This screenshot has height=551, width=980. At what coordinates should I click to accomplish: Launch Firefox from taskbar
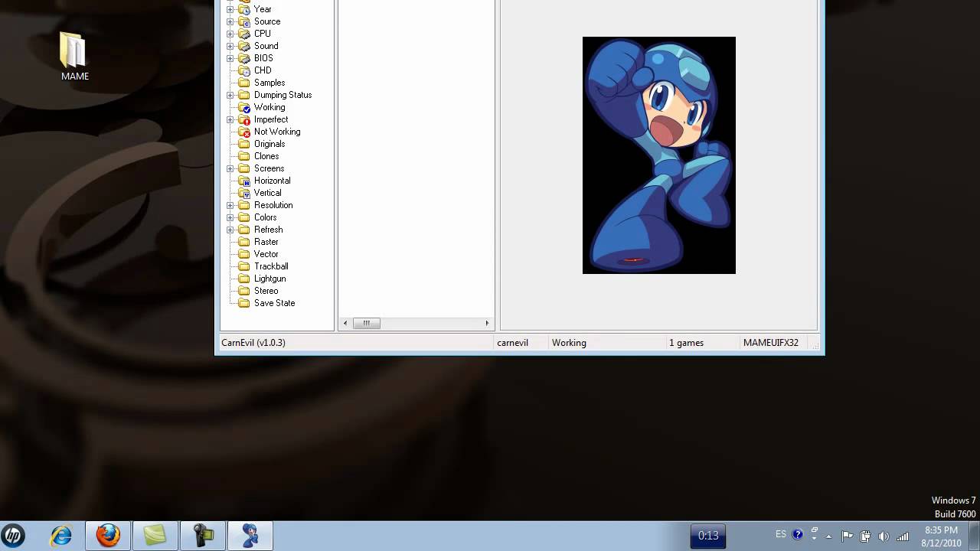click(108, 536)
